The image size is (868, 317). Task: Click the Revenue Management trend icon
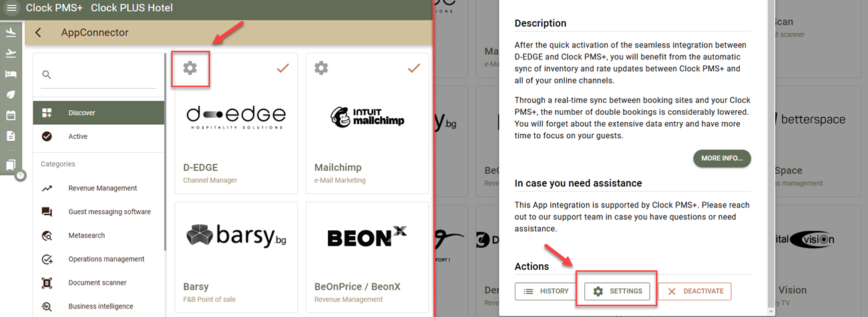[x=47, y=188]
